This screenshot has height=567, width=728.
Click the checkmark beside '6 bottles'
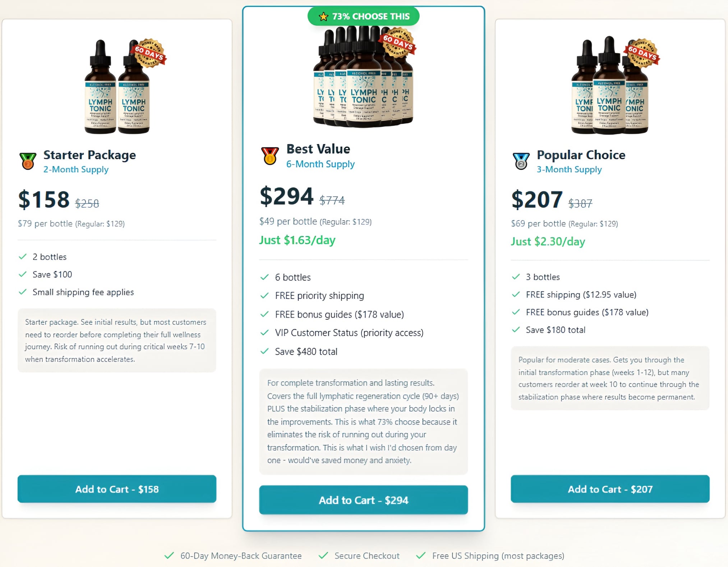(x=264, y=277)
